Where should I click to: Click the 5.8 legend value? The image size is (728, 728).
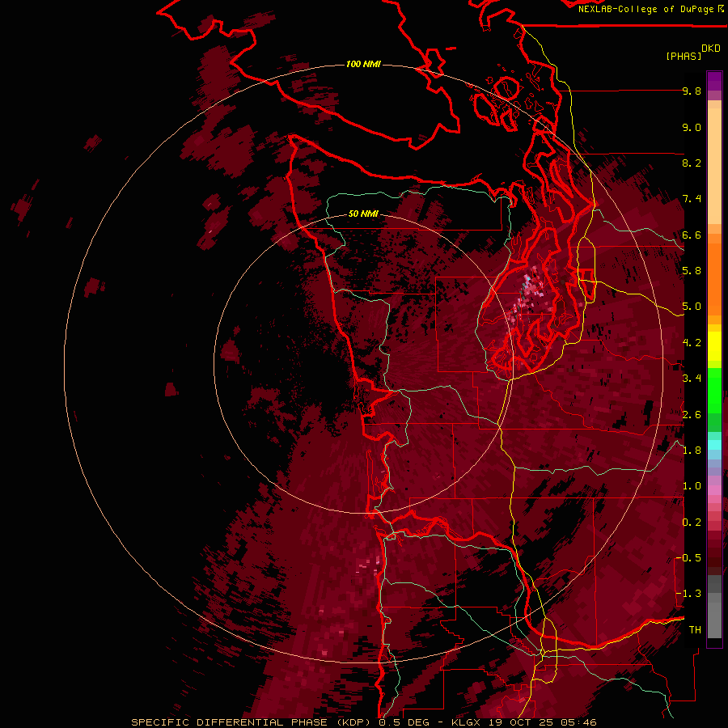(x=692, y=271)
